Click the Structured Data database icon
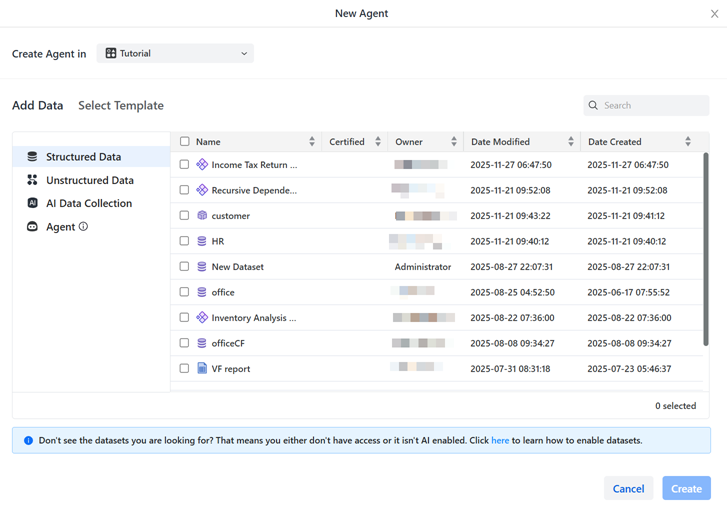727x505 pixels. click(32, 157)
